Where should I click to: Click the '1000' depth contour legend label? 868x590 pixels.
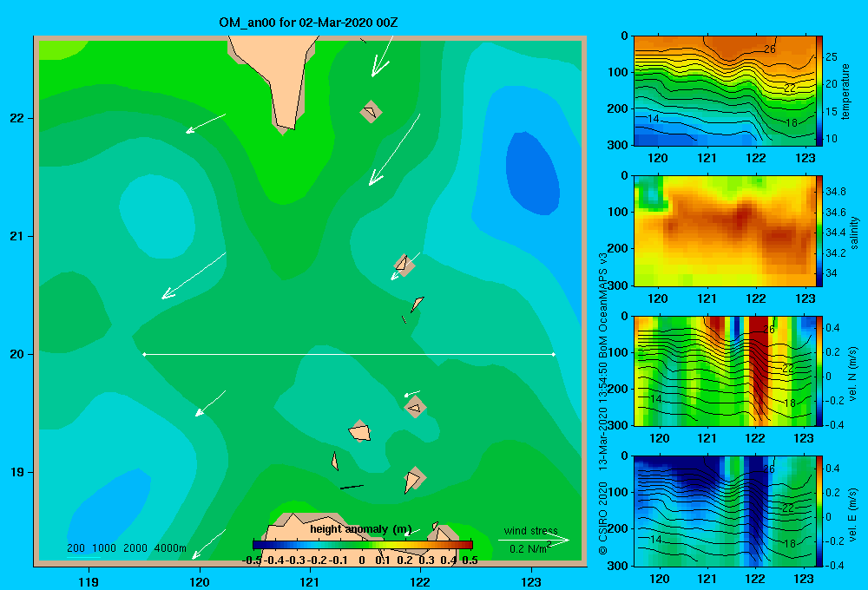pyautogui.click(x=104, y=548)
